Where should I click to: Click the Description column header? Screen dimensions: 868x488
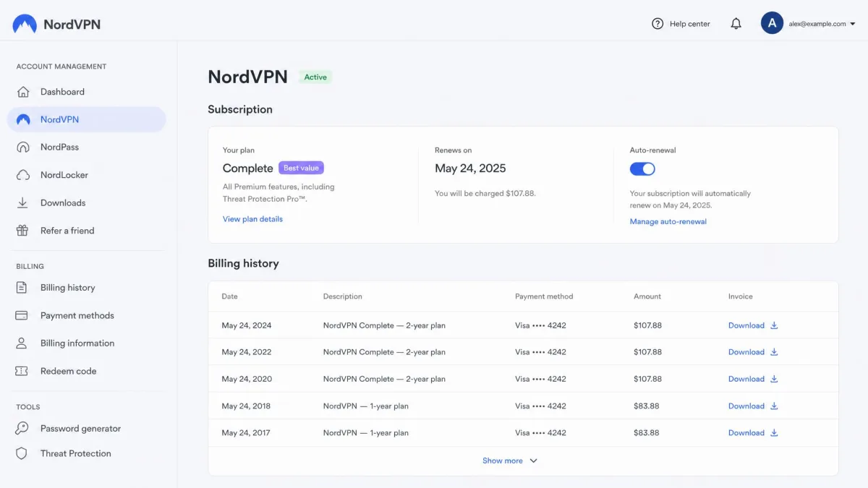343,296
